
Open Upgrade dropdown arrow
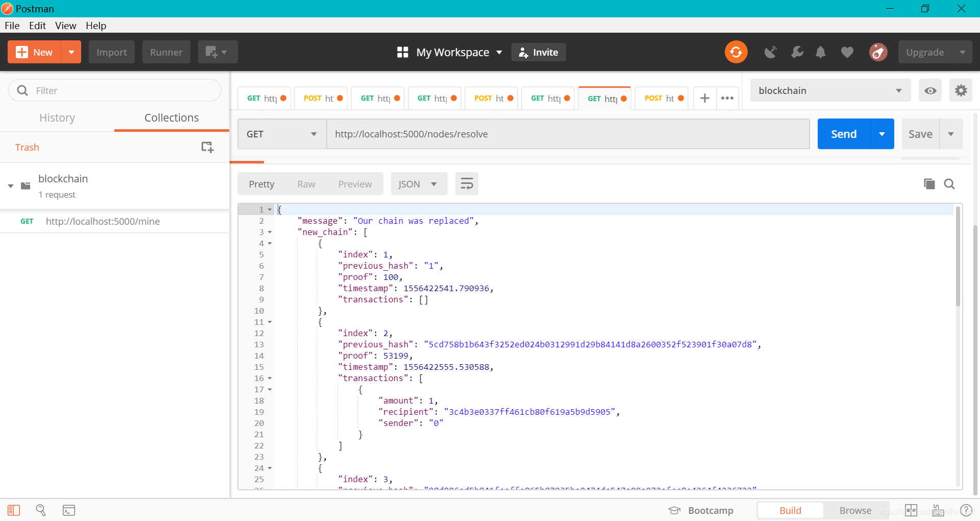(x=963, y=52)
